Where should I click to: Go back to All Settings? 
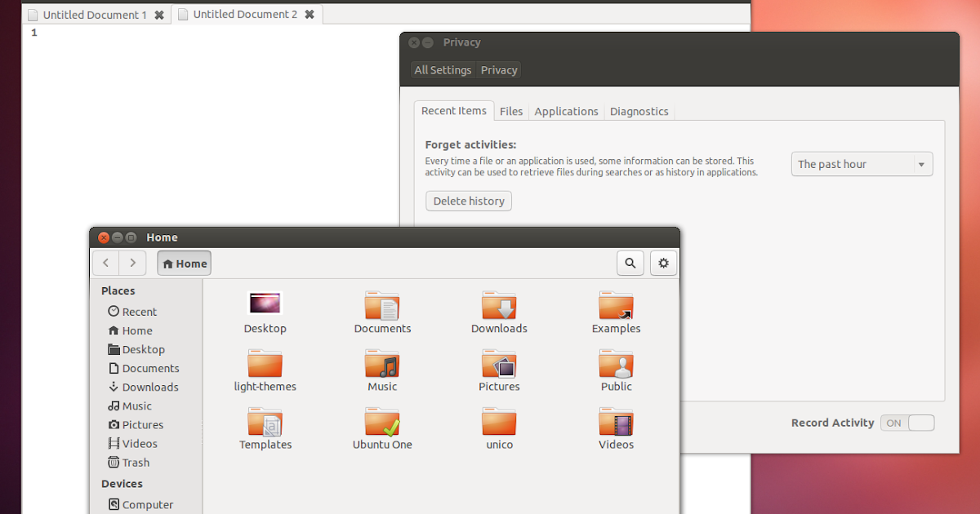click(x=442, y=69)
